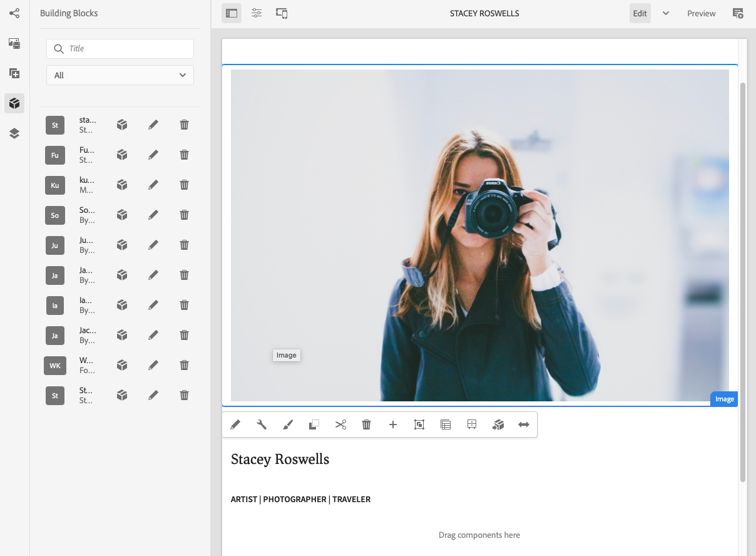Click the page's vertical scrollbar
The image size is (756, 556).
(x=743, y=282)
